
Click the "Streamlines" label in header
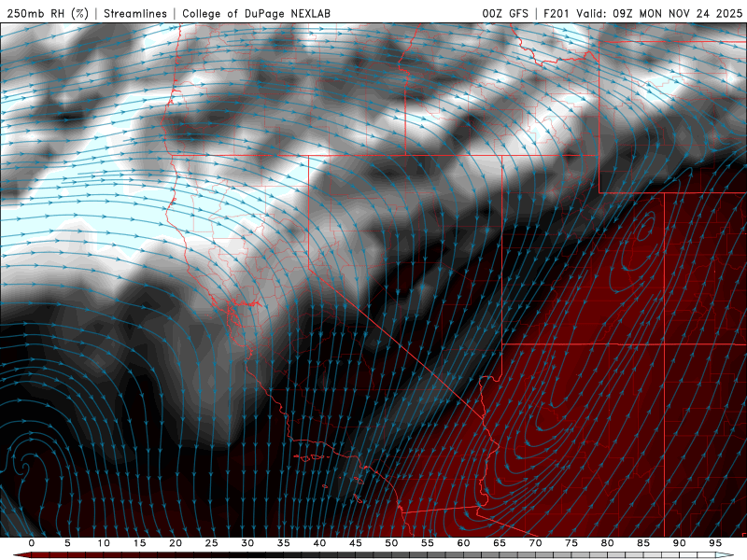click(135, 13)
